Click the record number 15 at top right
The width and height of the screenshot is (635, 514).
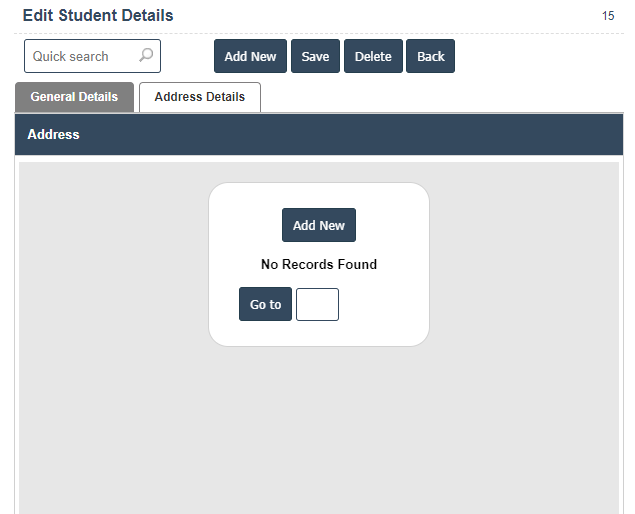click(x=608, y=16)
